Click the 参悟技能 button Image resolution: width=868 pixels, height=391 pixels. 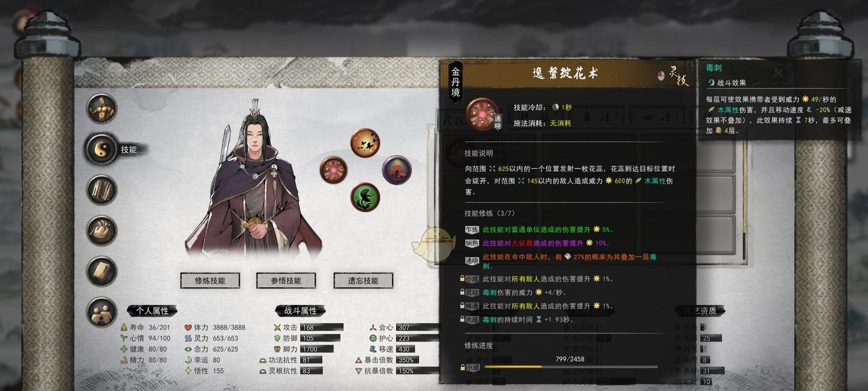pos(286,280)
